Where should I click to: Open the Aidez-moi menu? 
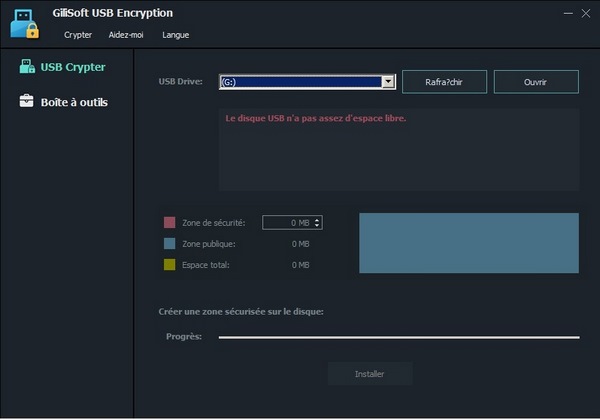pos(126,35)
